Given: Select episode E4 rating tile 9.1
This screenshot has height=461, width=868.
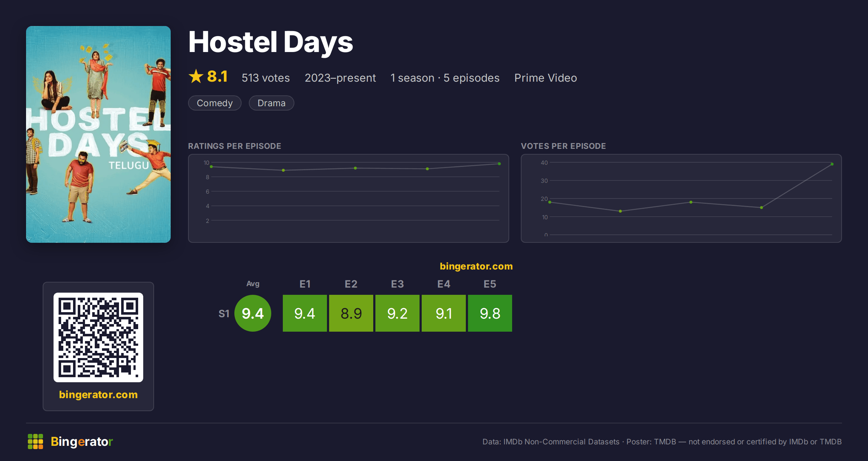Looking at the screenshot, I should (444, 313).
